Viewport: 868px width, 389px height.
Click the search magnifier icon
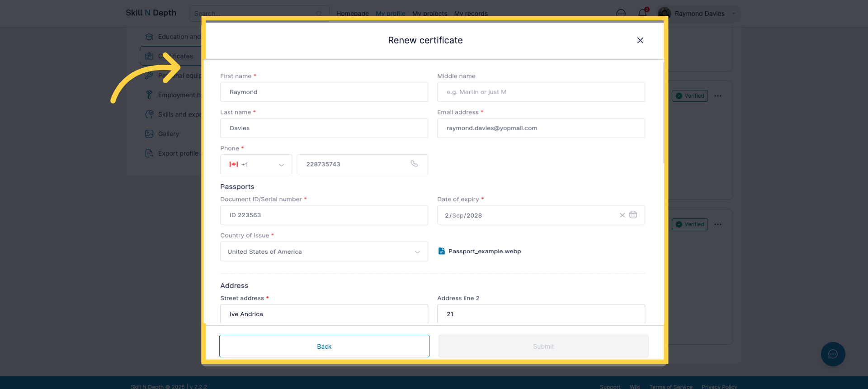tap(319, 14)
